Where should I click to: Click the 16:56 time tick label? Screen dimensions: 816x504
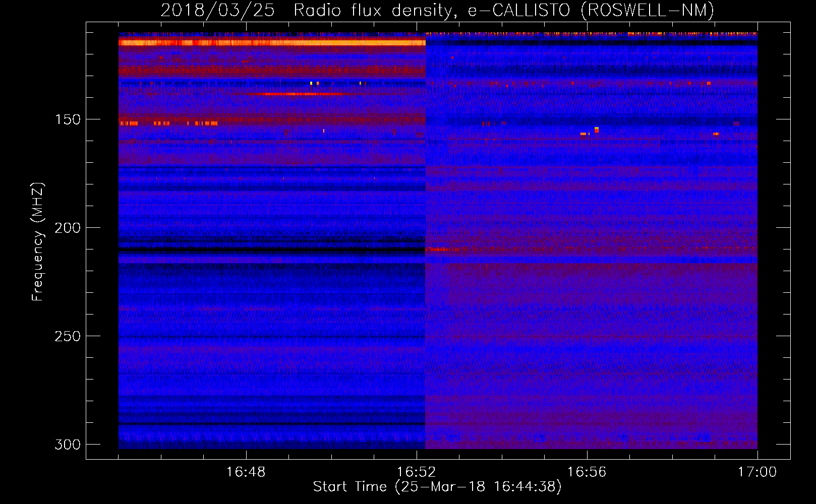point(587,472)
